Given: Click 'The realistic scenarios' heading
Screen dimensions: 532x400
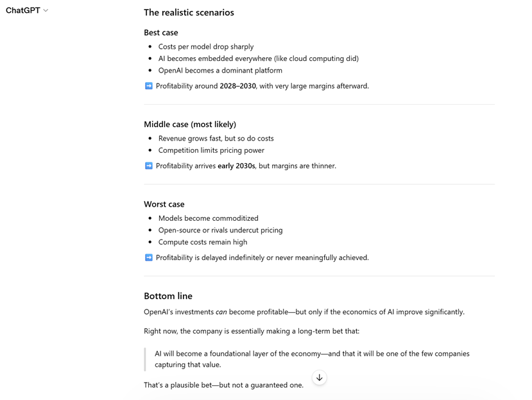Looking at the screenshot, I should pos(189,12).
